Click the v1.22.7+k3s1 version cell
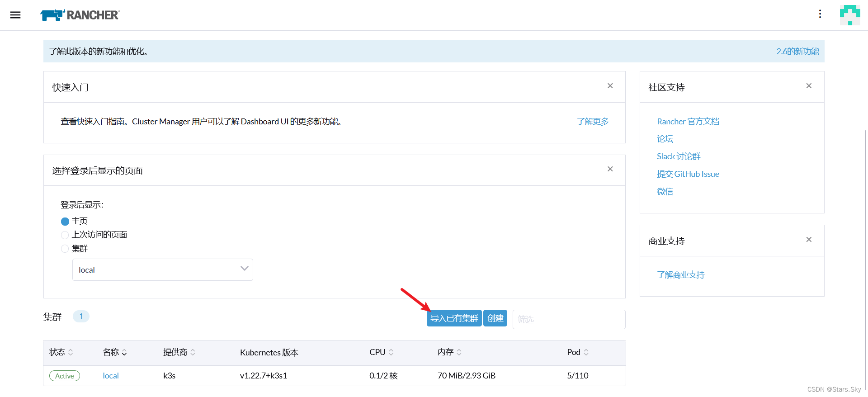The image size is (868, 397). pos(264,376)
